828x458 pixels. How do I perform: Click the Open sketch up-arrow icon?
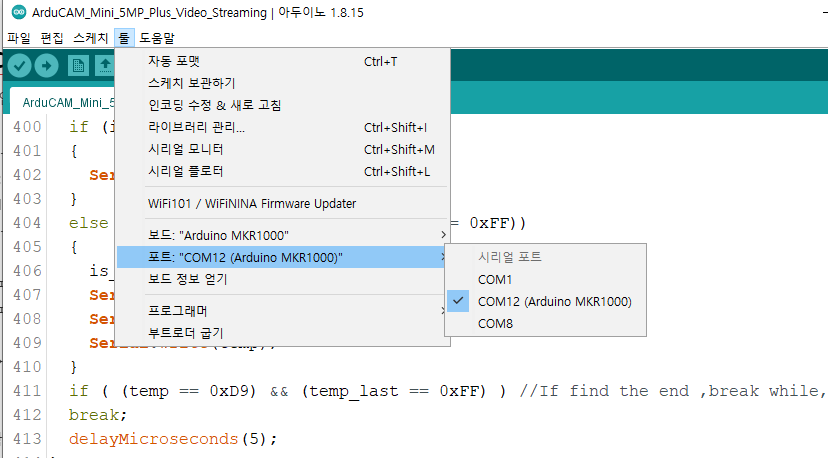tap(105, 66)
